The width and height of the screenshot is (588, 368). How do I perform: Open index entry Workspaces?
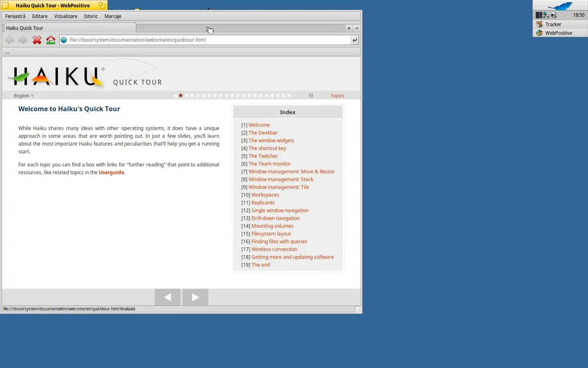tap(265, 195)
